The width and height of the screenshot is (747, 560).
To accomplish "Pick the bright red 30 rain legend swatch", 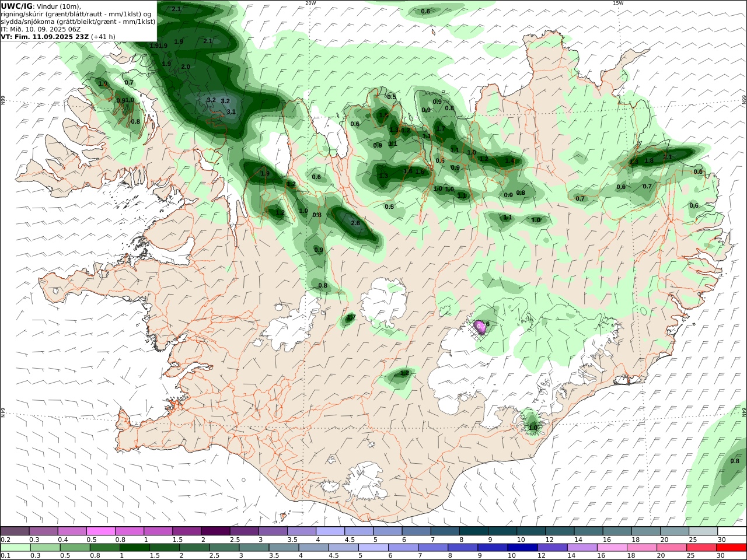I will coord(731,547).
